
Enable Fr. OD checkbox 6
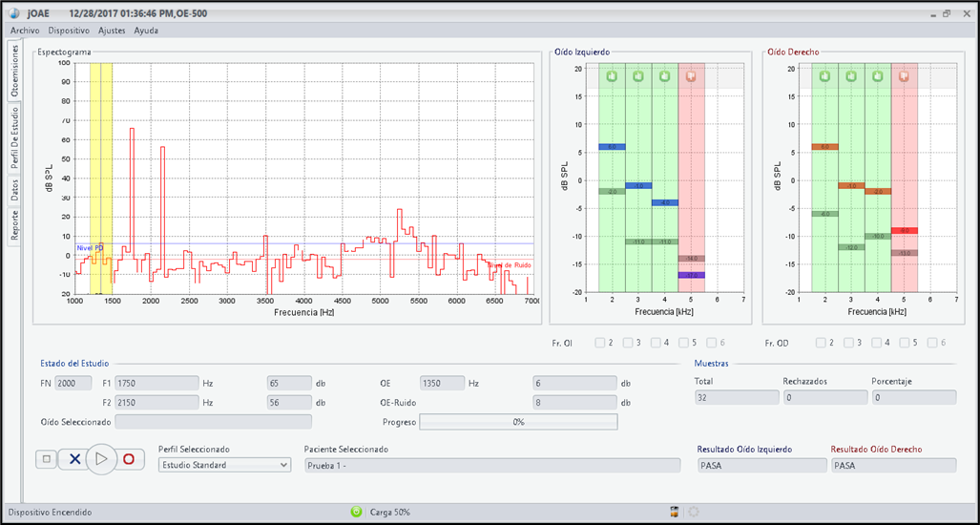(x=932, y=343)
